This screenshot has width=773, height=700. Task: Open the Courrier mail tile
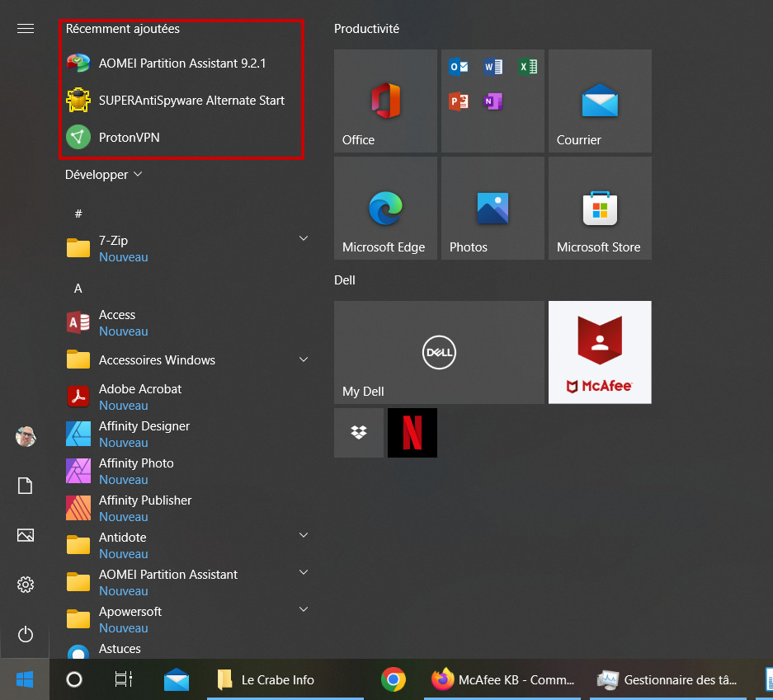pos(600,101)
